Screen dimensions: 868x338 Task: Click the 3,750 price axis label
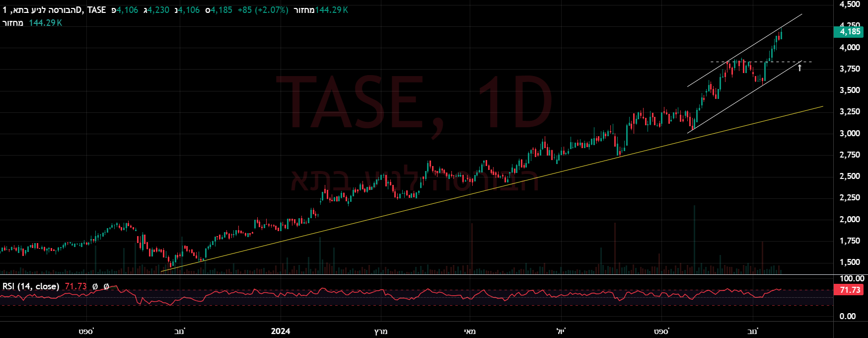tap(850, 69)
